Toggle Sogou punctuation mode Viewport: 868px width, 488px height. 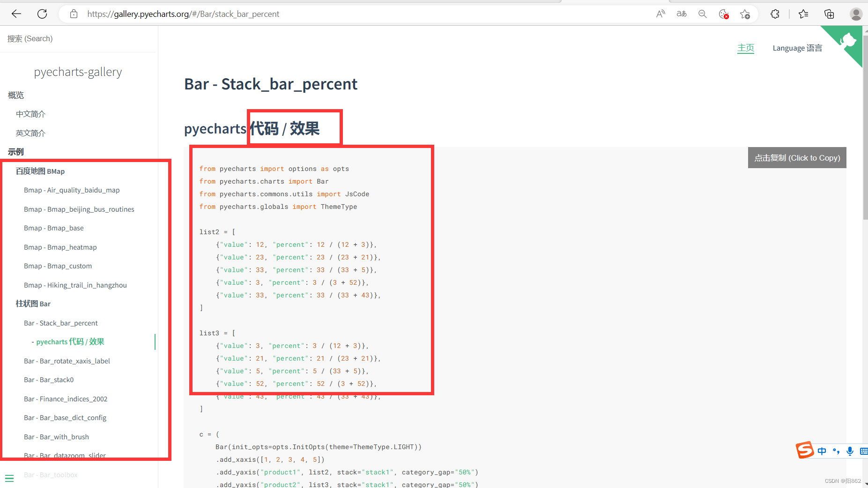click(836, 451)
